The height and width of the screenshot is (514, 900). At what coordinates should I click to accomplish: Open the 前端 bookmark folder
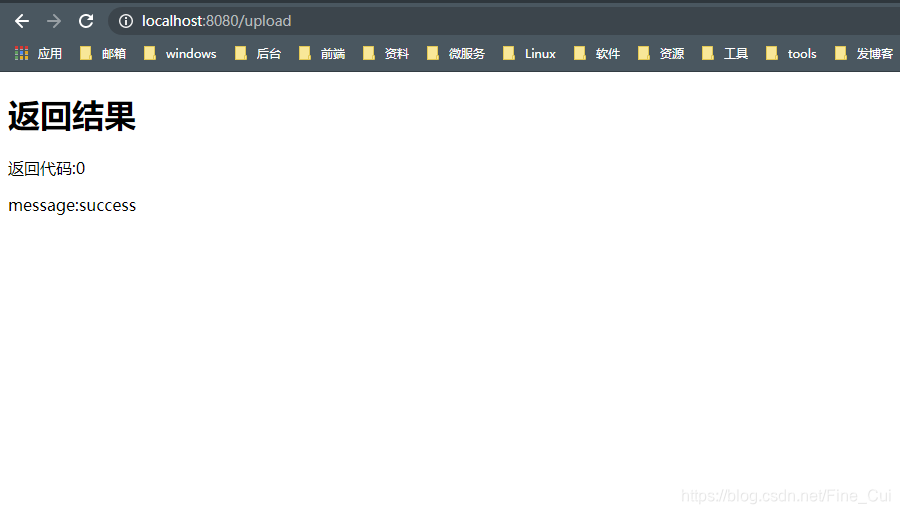(322, 53)
